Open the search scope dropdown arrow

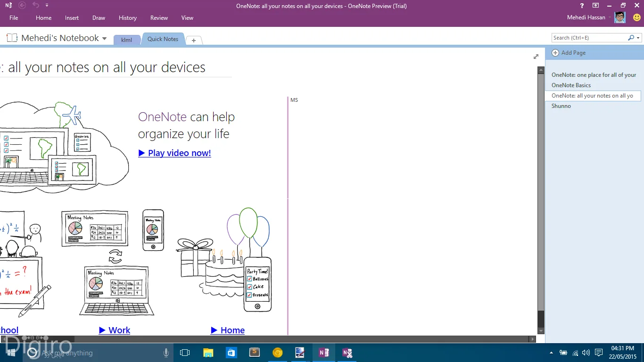pos(638,38)
